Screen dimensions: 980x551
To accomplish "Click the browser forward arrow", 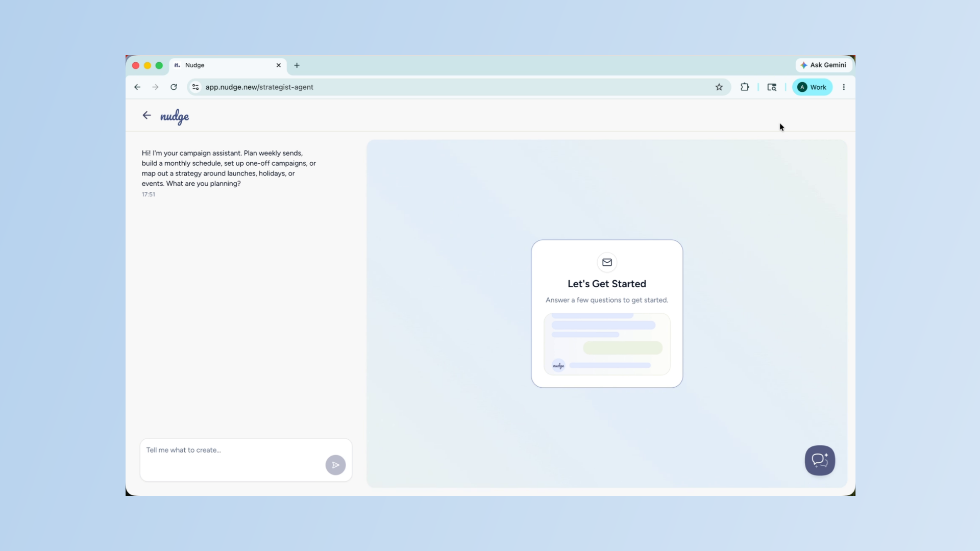I will [155, 87].
